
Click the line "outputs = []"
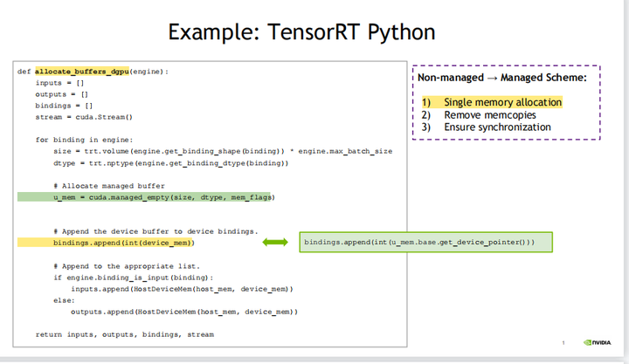click(62, 94)
